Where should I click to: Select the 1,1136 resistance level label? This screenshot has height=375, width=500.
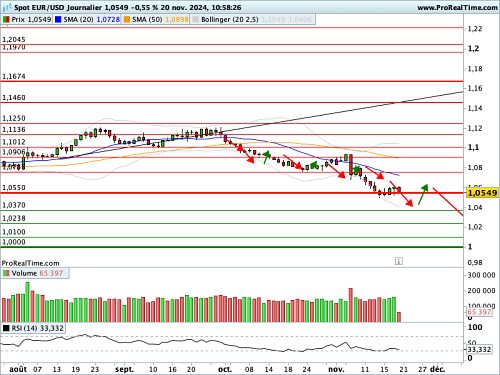point(14,130)
